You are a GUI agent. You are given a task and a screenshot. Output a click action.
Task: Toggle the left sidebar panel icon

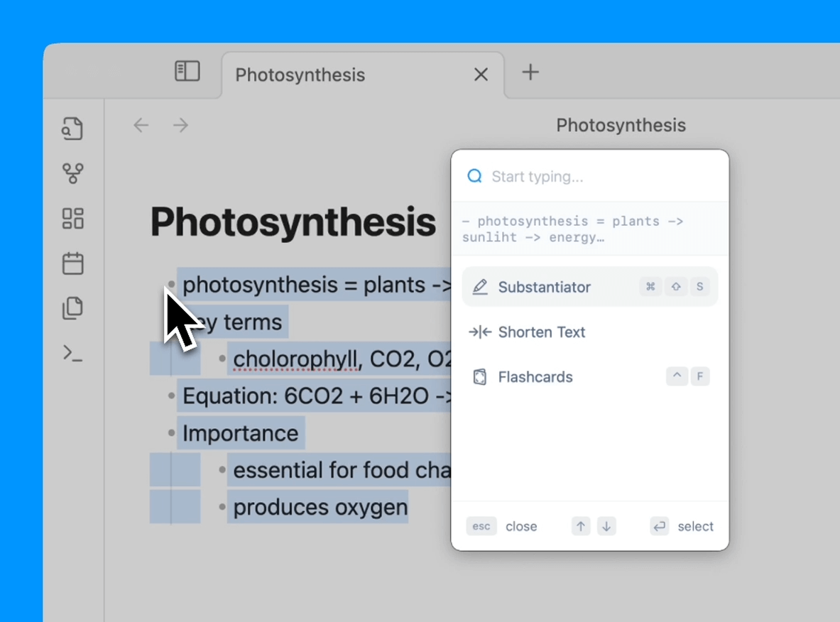pyautogui.click(x=187, y=71)
